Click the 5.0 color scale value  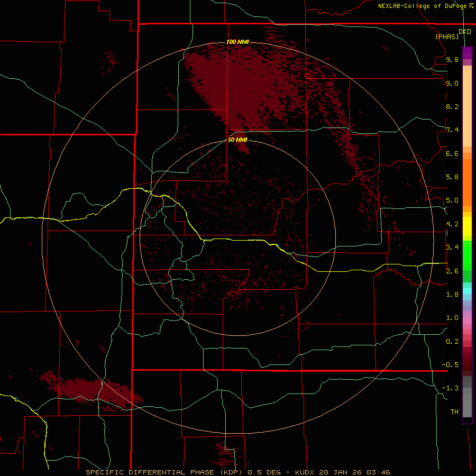pyautogui.click(x=452, y=200)
